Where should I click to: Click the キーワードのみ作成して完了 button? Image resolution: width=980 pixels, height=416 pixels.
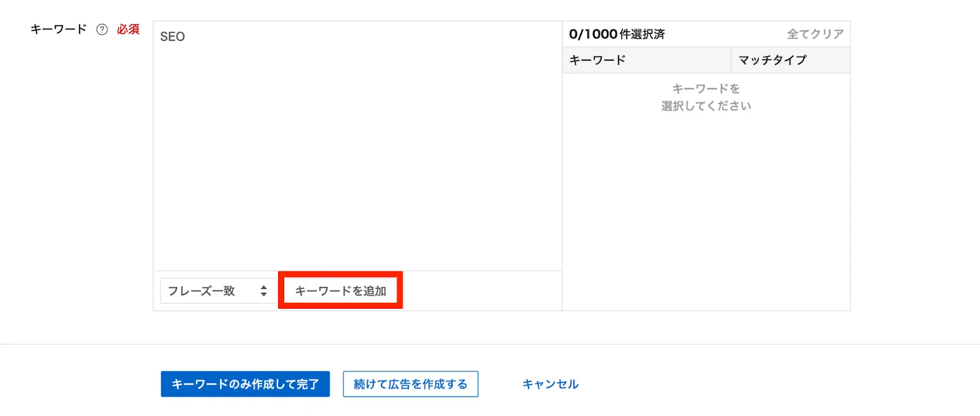pos(245,384)
